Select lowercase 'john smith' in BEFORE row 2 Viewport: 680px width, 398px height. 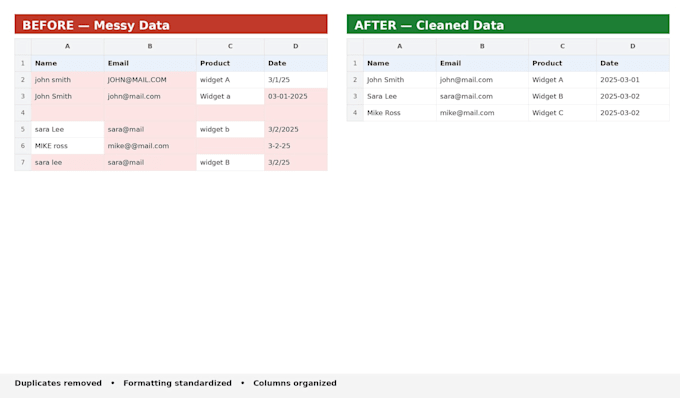(x=68, y=80)
